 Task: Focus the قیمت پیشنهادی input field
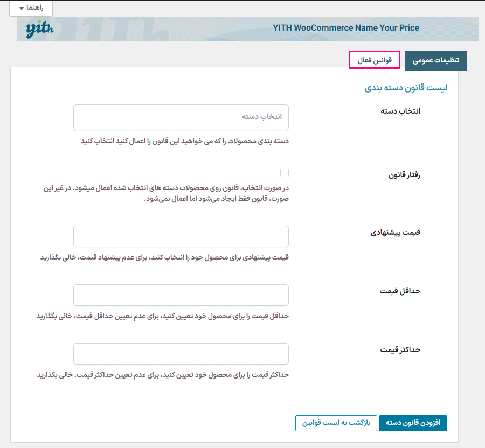click(181, 236)
